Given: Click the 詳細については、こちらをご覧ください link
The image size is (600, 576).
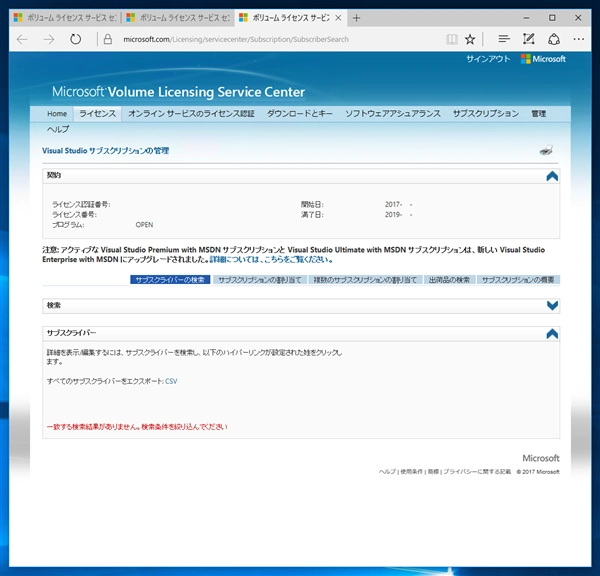Looking at the screenshot, I should point(271,259).
